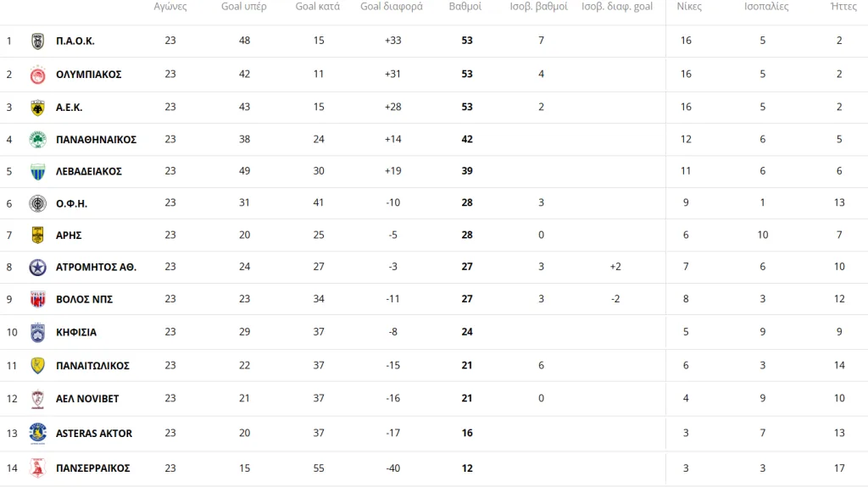Click the Νίκες column header

pyautogui.click(x=689, y=7)
